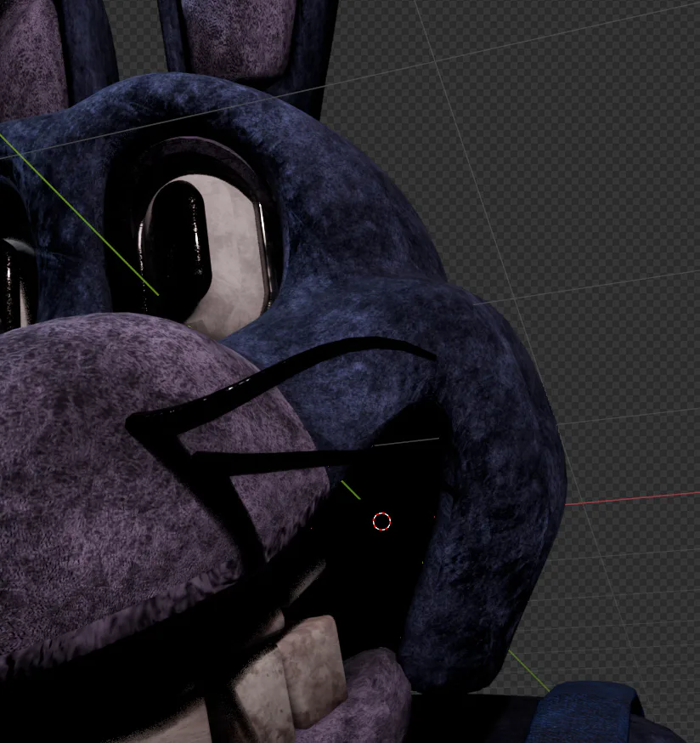Select the rabbit's front teeth
This screenshot has width=700, height=743.
click(290, 678)
